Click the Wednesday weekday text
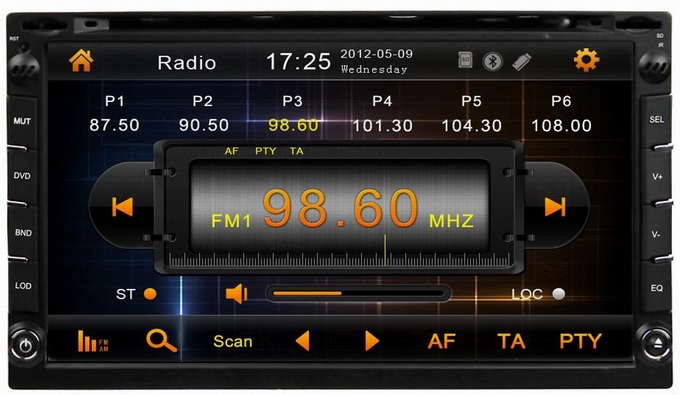Screen dimensions: 680x395 pos(374,69)
